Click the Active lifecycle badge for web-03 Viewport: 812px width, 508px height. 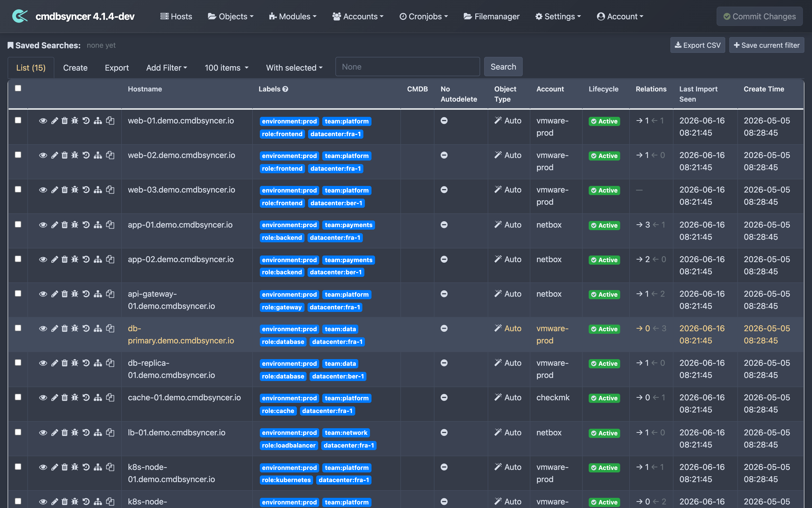click(x=604, y=190)
